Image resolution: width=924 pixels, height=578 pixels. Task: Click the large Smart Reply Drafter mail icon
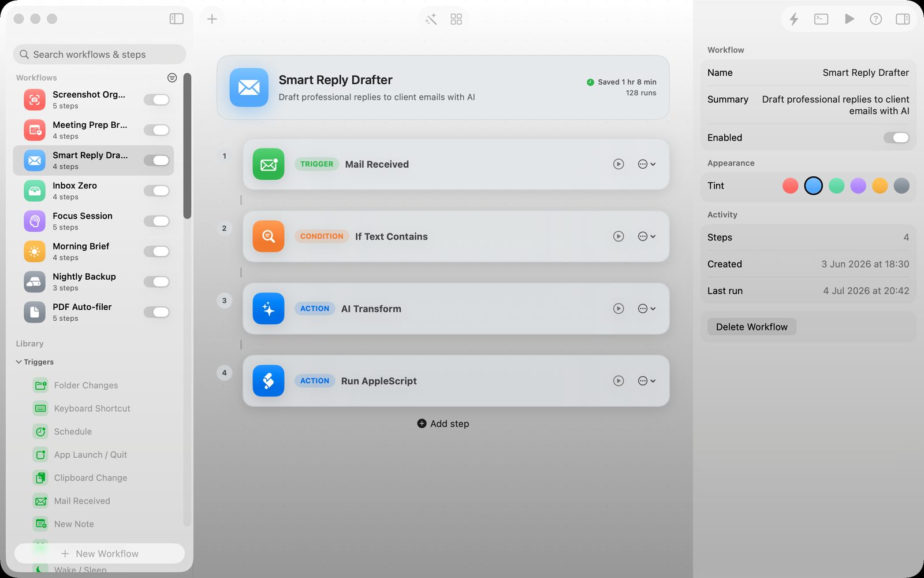pos(249,87)
